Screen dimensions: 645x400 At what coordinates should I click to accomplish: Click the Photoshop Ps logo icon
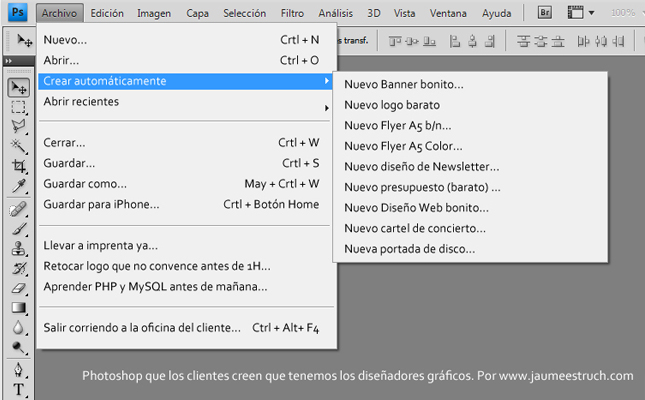point(17,12)
